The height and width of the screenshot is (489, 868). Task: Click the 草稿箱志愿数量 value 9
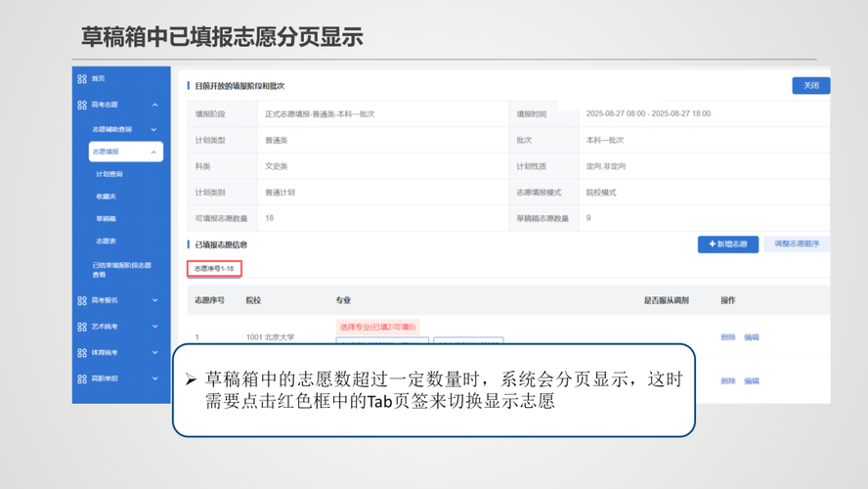(x=588, y=218)
